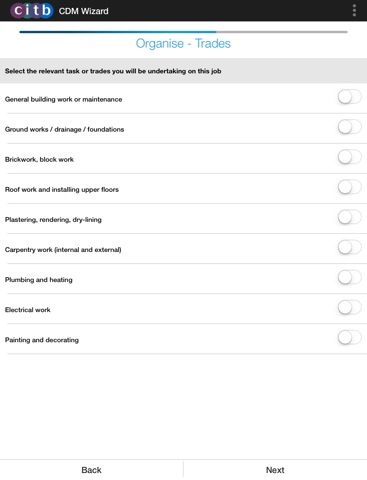
Task: Tap the trades selection instruction header
Action: [x=183, y=71]
